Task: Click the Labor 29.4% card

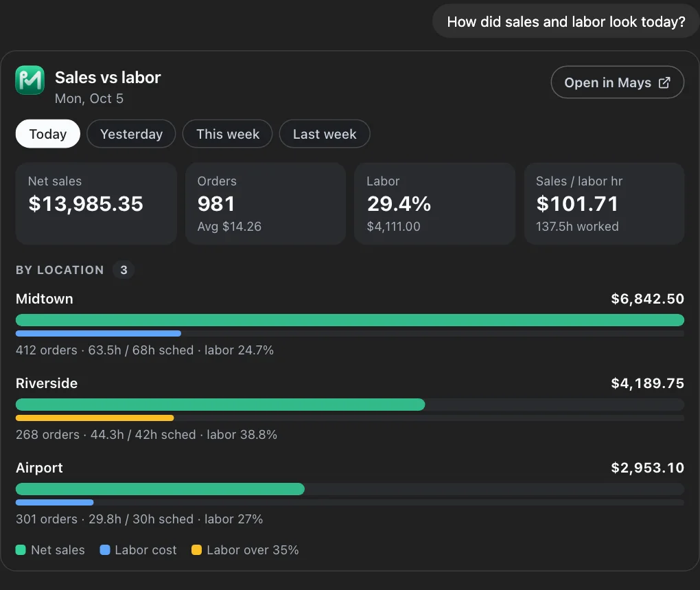Action: click(435, 204)
